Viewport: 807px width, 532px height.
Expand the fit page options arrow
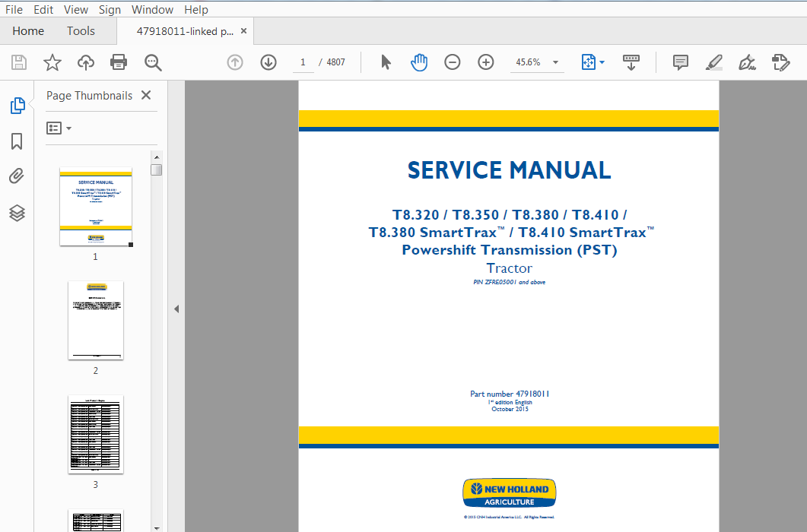(602, 62)
